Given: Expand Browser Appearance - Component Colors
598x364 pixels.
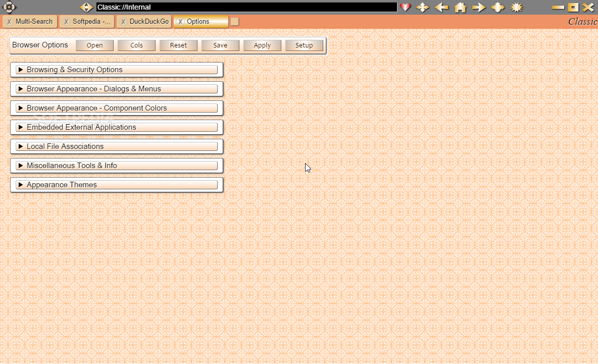Looking at the screenshot, I should 117,108.
